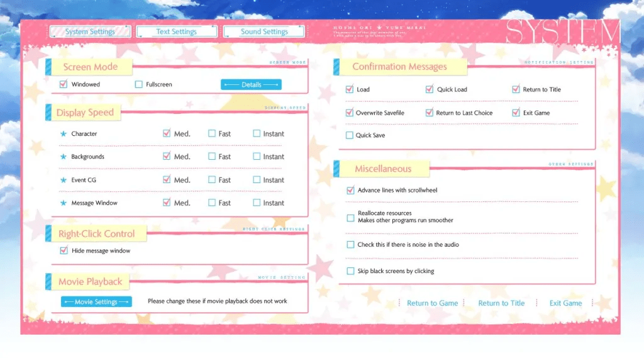Set Event CG speed to Med.
644x358 pixels.
[166, 179]
